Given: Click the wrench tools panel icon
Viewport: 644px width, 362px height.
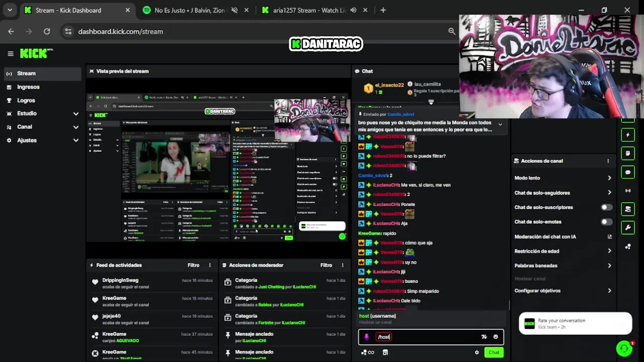Looking at the screenshot, I should (x=628, y=228).
